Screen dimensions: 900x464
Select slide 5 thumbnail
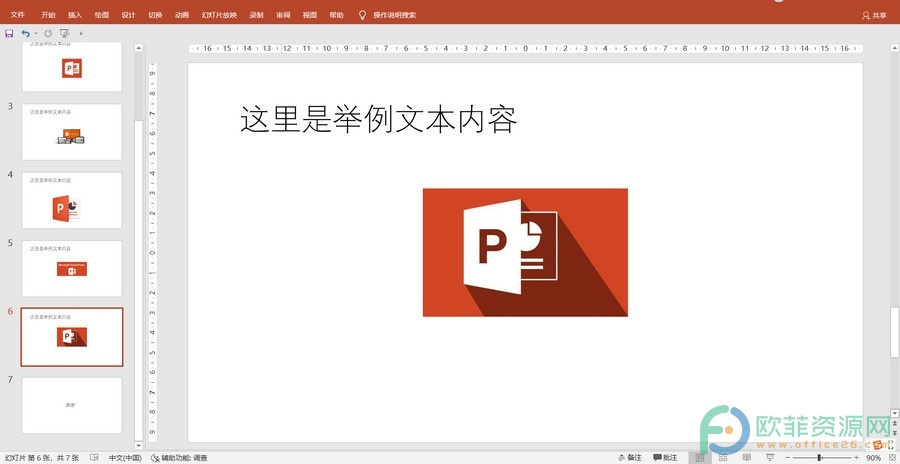pyautogui.click(x=72, y=269)
